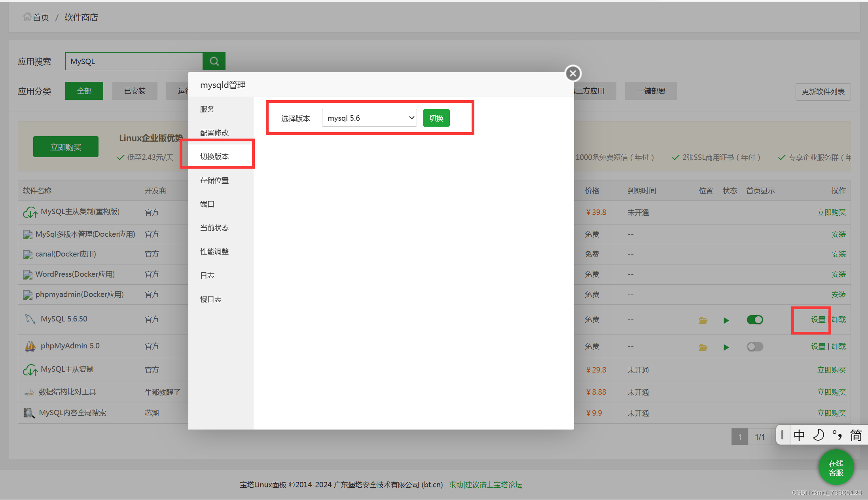Open the 服务 tab in mysqld管理
Image resolution: width=868 pixels, height=500 pixels.
click(x=221, y=109)
